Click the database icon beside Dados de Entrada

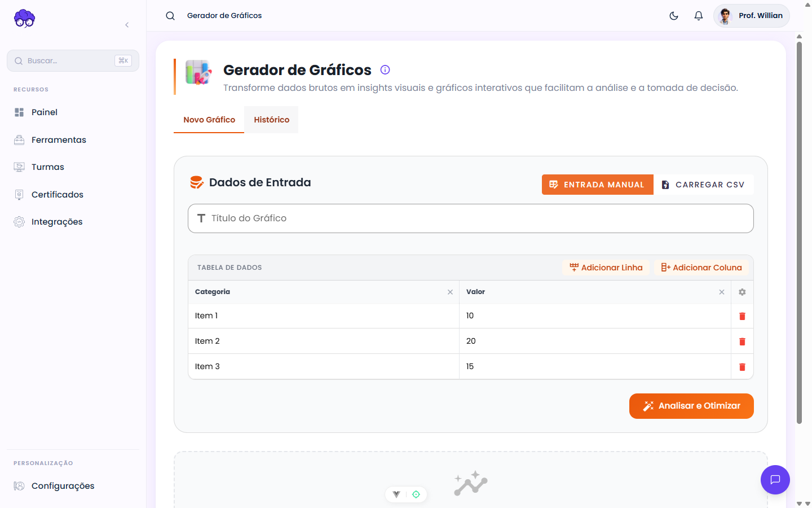(x=197, y=182)
